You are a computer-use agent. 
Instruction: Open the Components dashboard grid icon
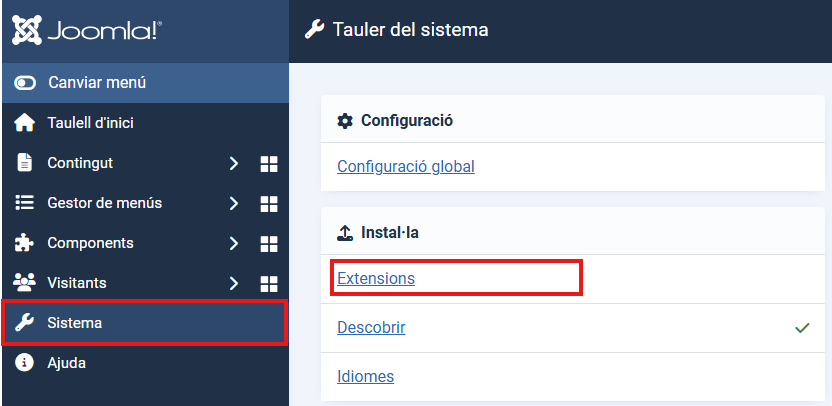pos(268,243)
